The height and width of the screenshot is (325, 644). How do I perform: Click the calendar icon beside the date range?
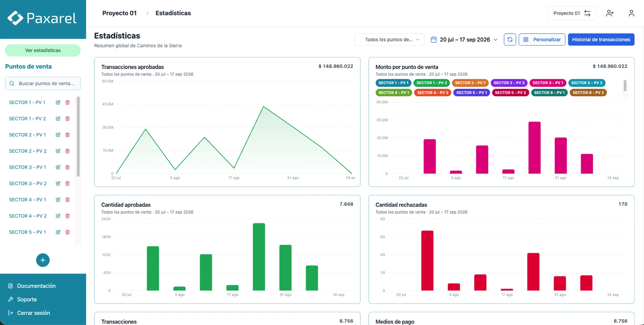click(x=434, y=40)
